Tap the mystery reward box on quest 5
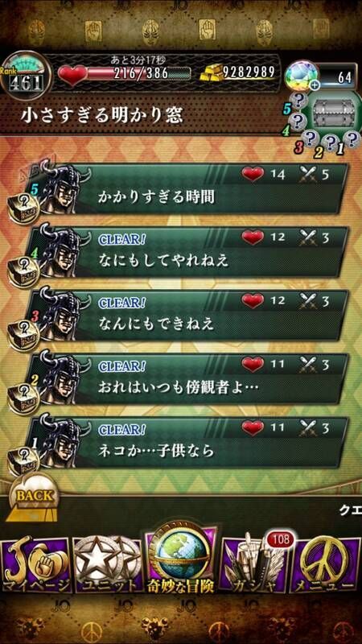 point(24,208)
